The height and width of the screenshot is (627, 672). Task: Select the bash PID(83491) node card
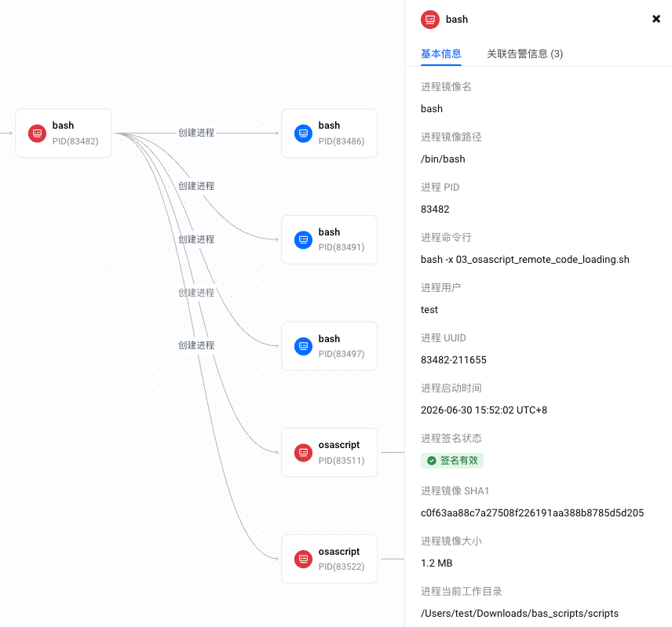pos(330,240)
